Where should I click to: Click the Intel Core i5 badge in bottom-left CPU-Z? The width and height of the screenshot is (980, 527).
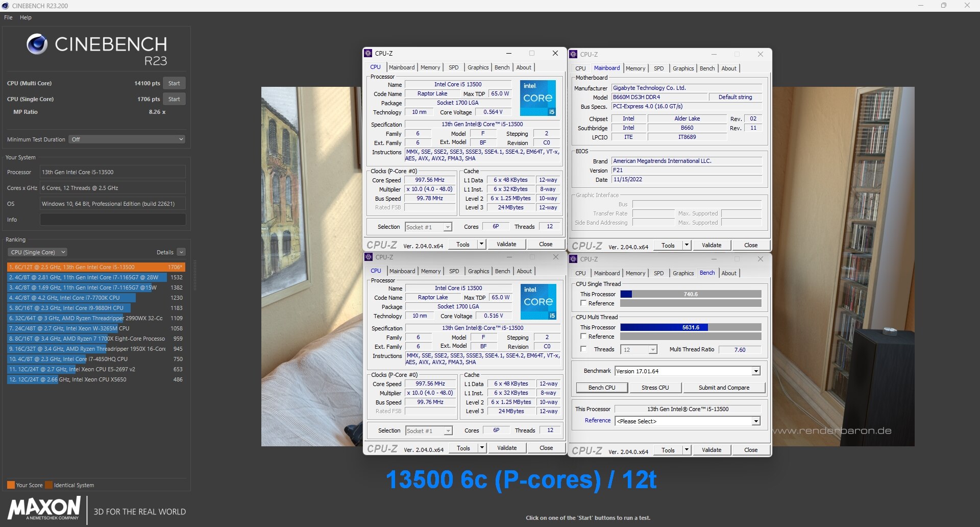(x=538, y=301)
